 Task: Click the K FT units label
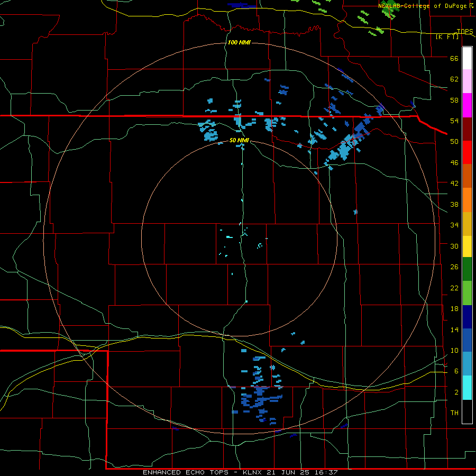point(447,37)
